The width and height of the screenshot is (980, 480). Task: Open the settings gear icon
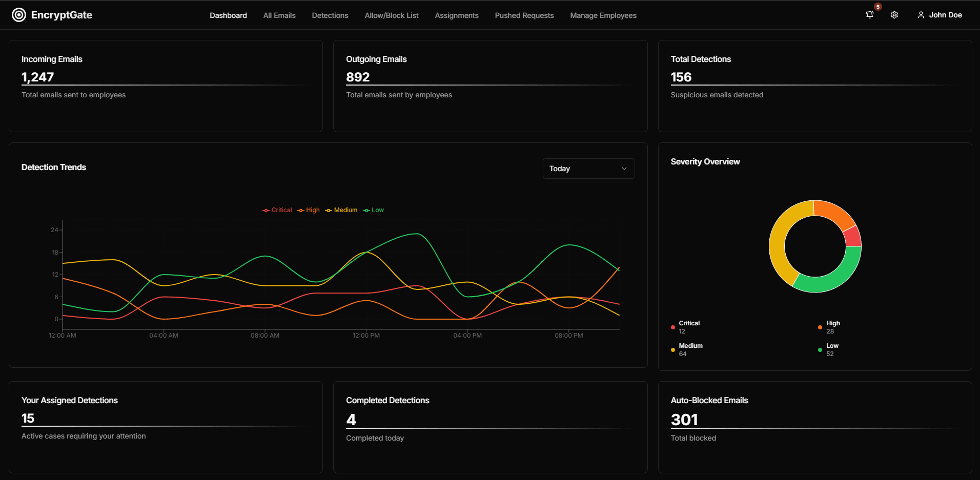coord(894,15)
